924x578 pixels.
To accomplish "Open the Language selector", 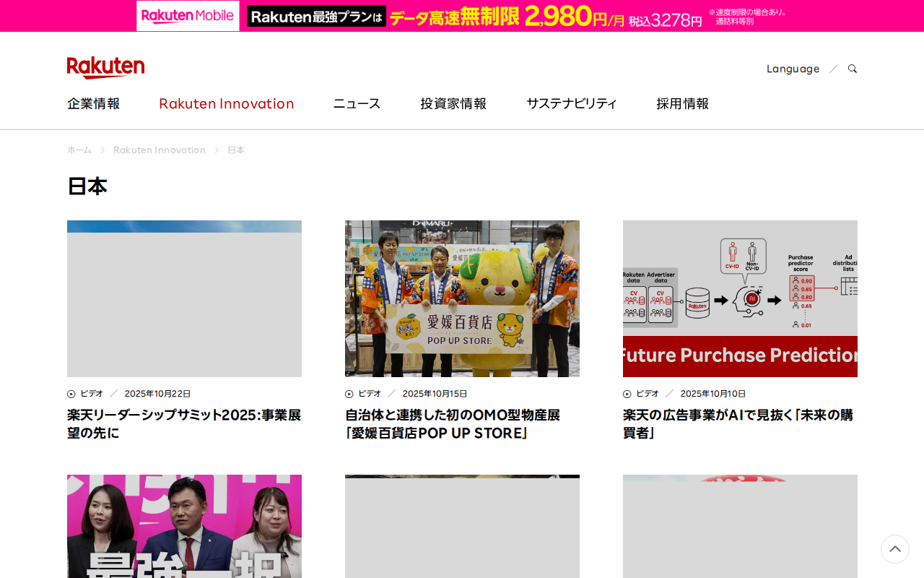I will (x=793, y=69).
